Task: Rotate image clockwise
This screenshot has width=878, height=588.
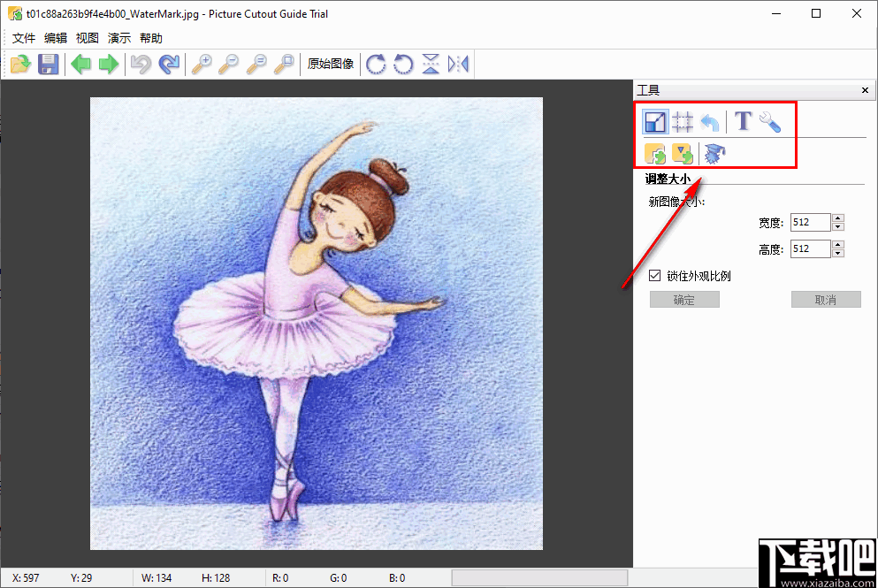Action: coord(376,64)
